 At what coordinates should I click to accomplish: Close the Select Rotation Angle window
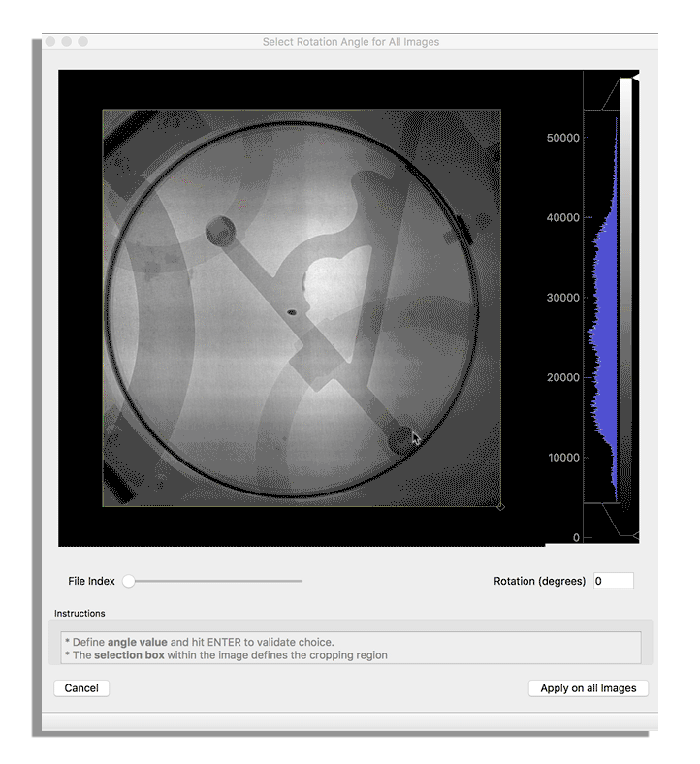[50, 42]
